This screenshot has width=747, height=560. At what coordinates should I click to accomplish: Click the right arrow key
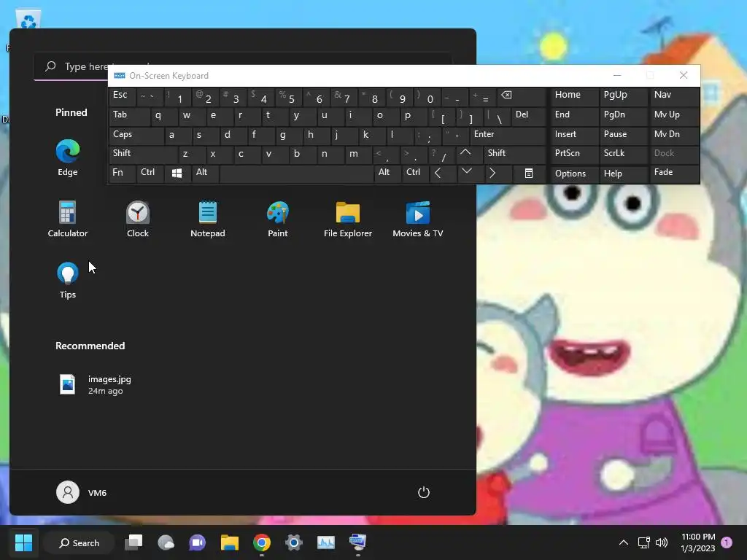pos(498,174)
